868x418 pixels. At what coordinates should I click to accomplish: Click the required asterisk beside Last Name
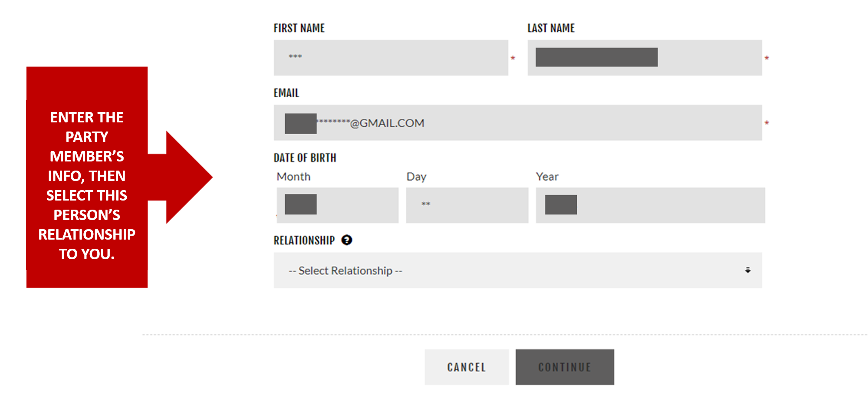(x=767, y=58)
